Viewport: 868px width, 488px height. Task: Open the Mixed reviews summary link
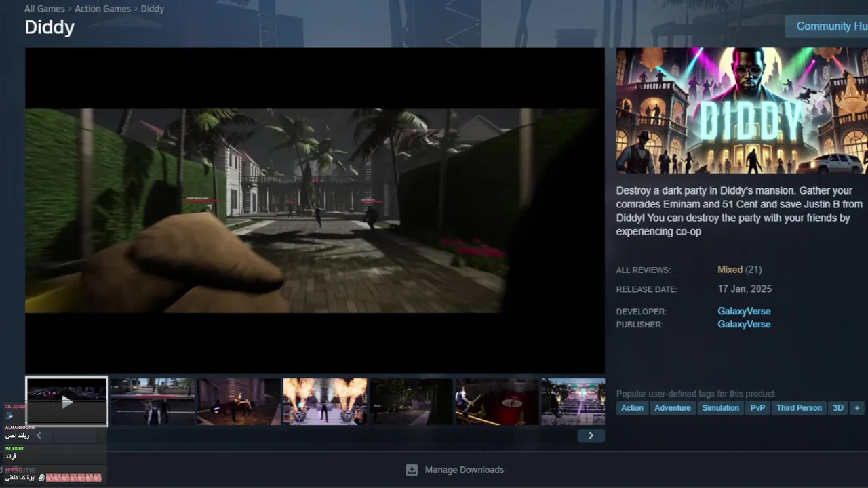(730, 270)
